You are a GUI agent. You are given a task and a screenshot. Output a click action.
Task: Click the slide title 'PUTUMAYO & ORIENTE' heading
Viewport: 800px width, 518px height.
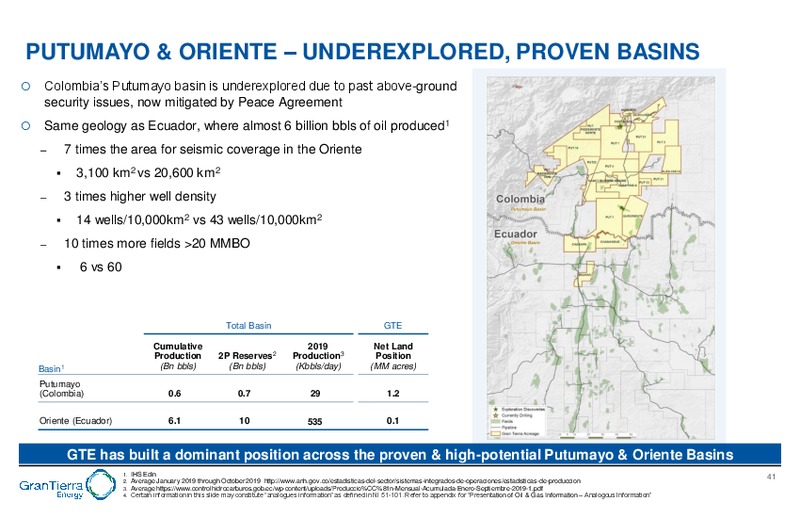[x=362, y=52]
